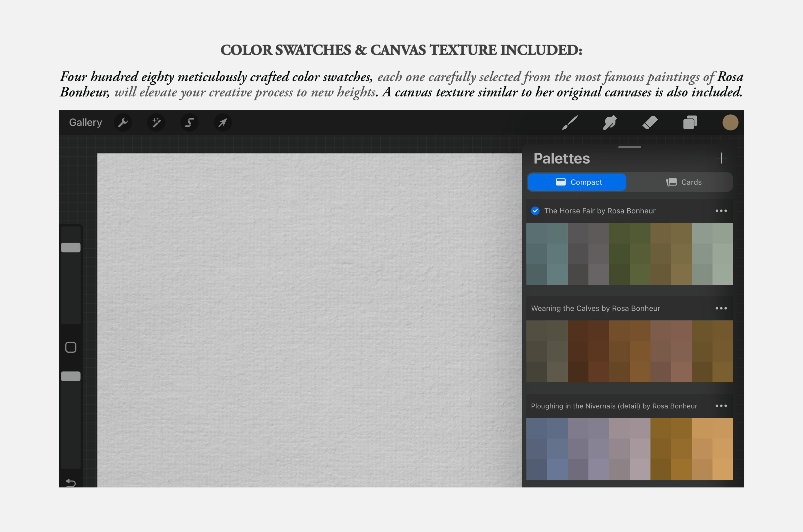
Task: Click the undo arrow in sidebar
Action: click(71, 482)
